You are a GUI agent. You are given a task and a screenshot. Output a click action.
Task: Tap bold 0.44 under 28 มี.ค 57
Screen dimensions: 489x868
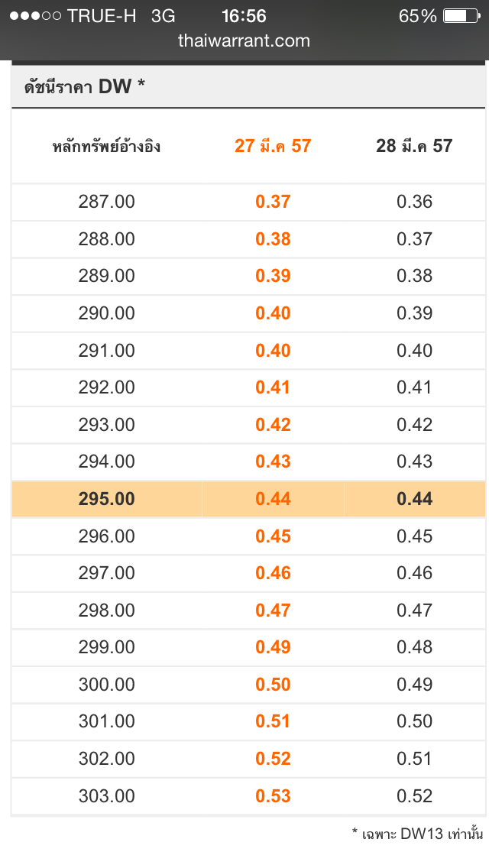coord(414,499)
